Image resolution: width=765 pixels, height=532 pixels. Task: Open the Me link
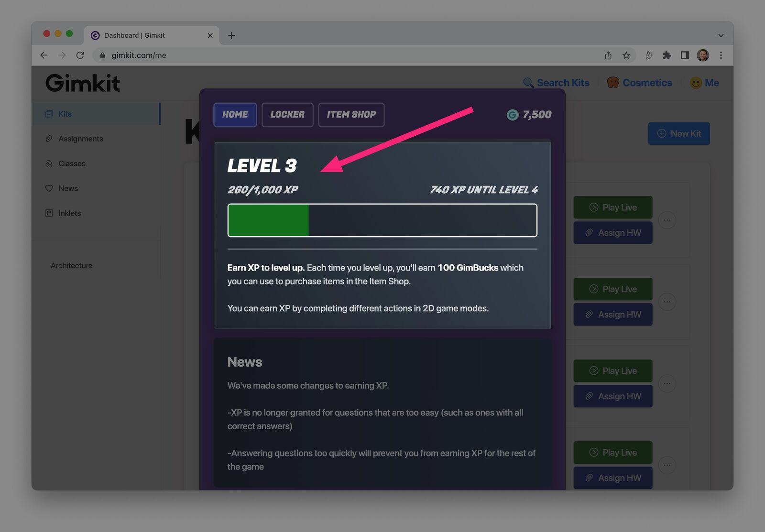pyautogui.click(x=704, y=83)
